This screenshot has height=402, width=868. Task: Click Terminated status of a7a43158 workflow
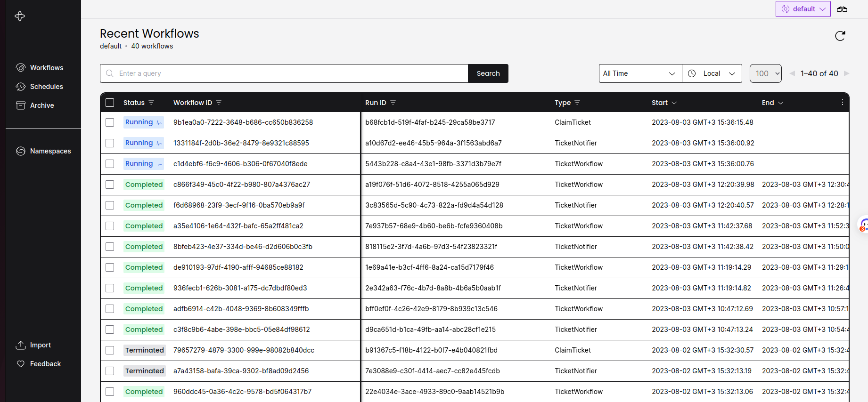pos(144,371)
